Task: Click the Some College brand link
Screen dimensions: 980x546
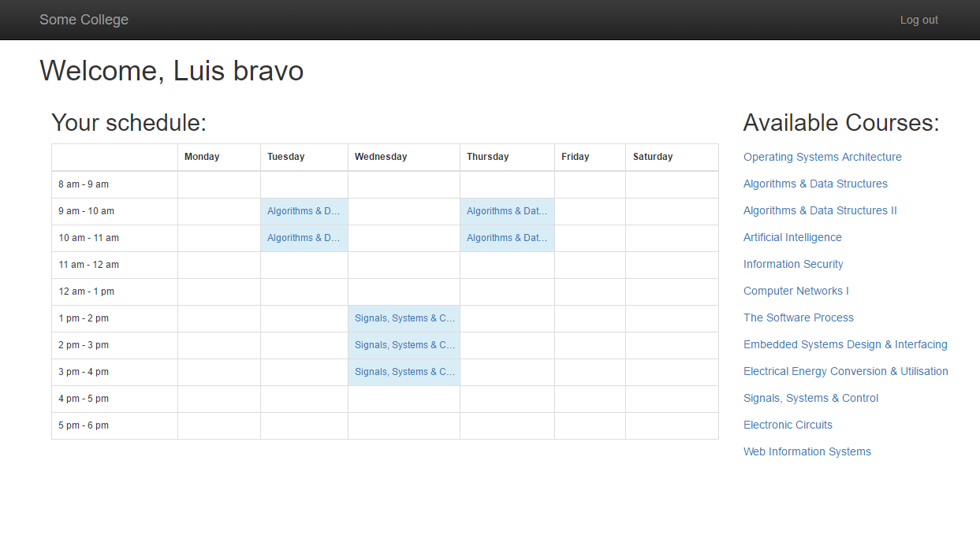Action: (84, 20)
